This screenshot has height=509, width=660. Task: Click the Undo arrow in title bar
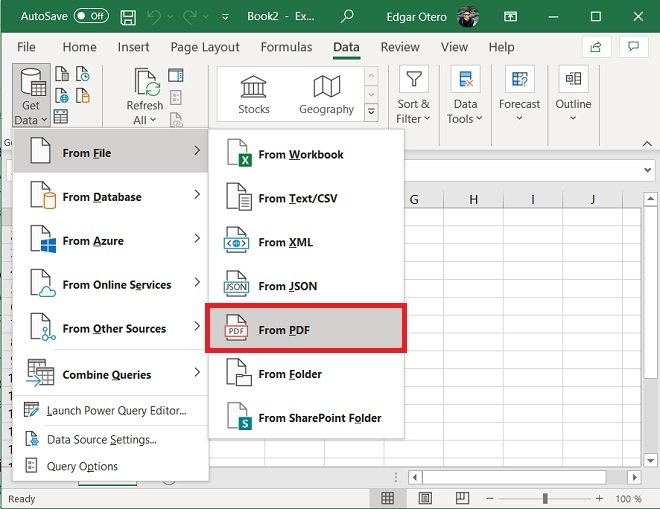[x=154, y=17]
